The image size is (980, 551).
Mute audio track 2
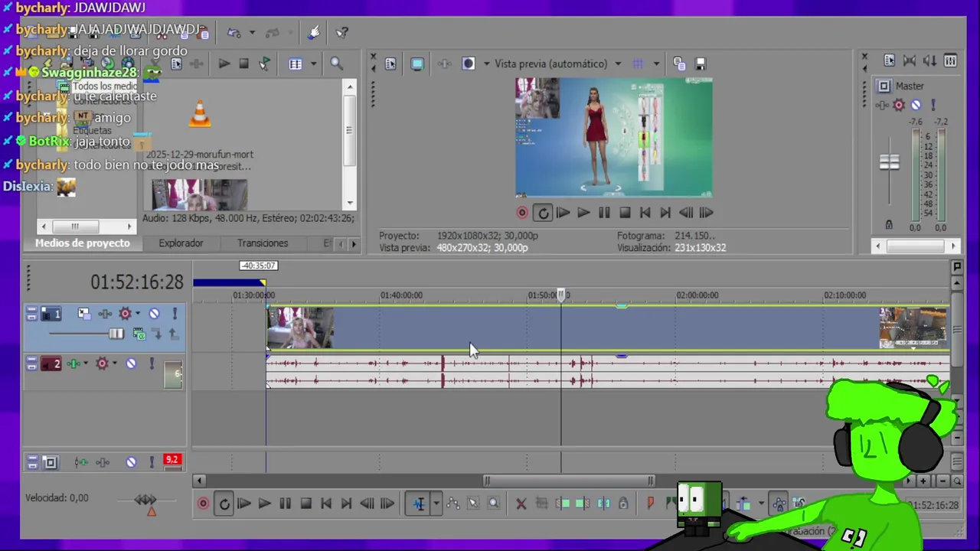[131, 364]
